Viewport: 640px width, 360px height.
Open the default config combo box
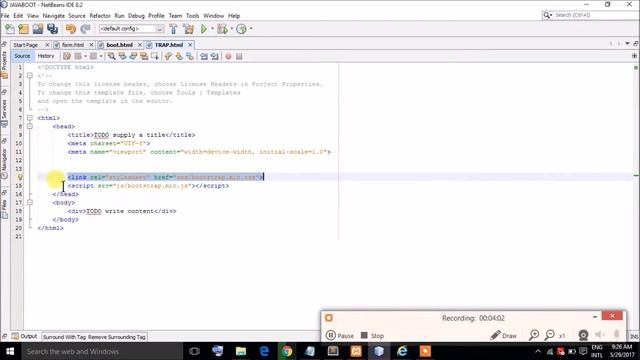[x=131, y=29]
